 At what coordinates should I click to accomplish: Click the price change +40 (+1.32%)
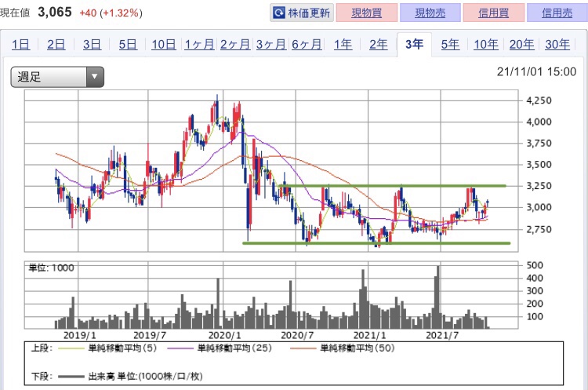(x=111, y=13)
